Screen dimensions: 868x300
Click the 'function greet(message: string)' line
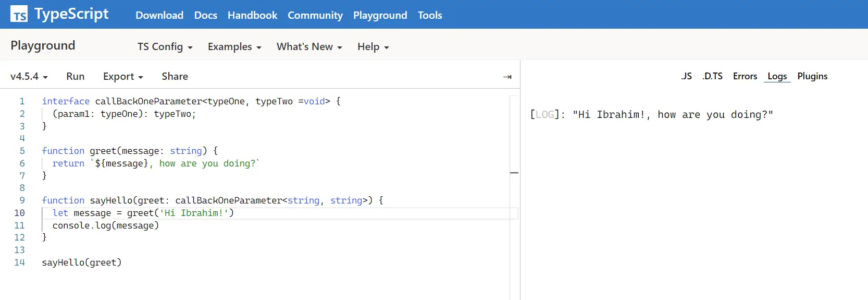pos(130,151)
